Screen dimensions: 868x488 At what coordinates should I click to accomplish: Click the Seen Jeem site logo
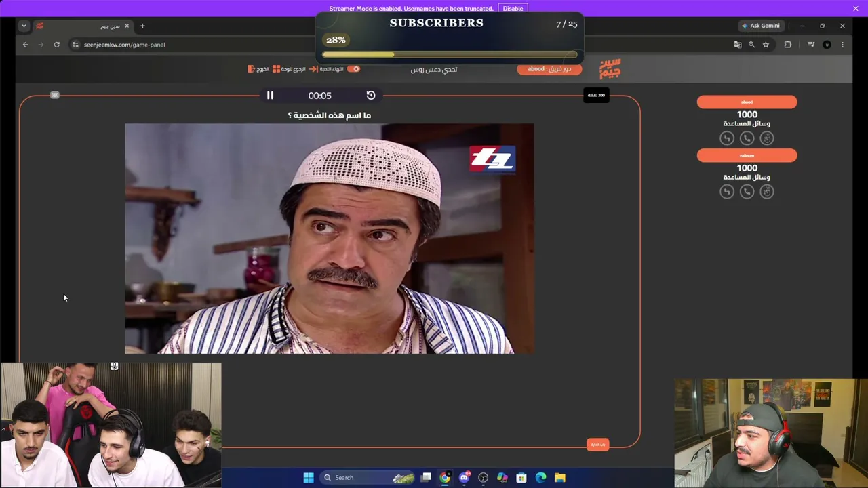[x=610, y=69]
